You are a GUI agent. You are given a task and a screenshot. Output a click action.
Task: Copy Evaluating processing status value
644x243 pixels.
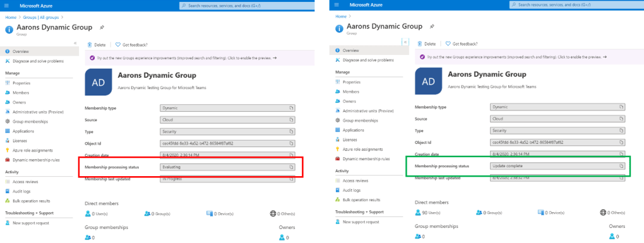click(x=291, y=167)
